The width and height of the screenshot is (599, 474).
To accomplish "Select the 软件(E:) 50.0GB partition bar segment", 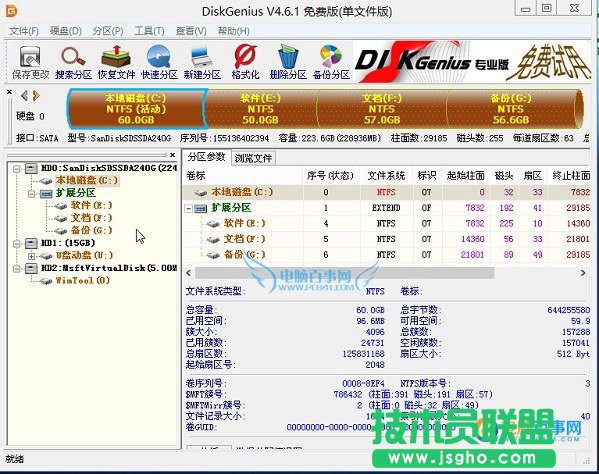I will [x=261, y=109].
